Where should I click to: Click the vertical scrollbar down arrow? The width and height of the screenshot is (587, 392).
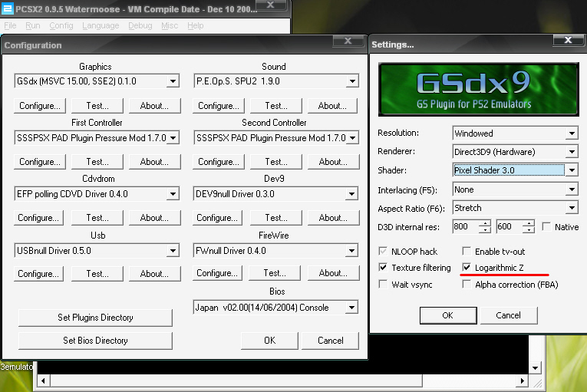536,368
